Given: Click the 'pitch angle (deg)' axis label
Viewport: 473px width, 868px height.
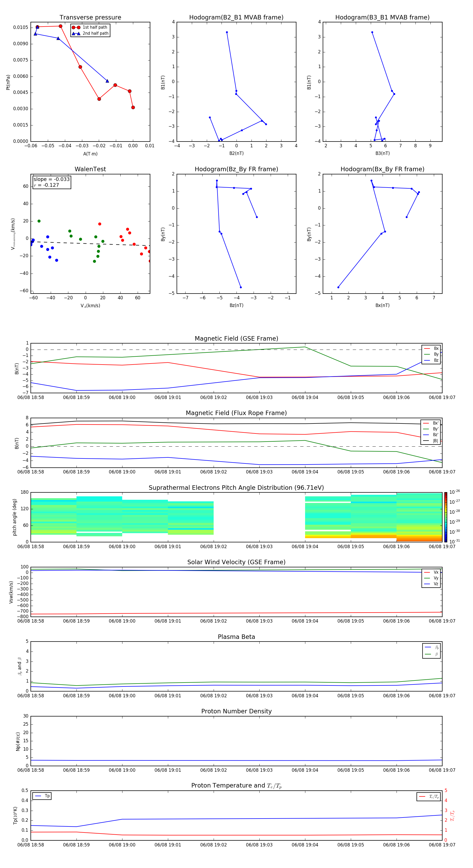Looking at the screenshot, I should [14, 517].
